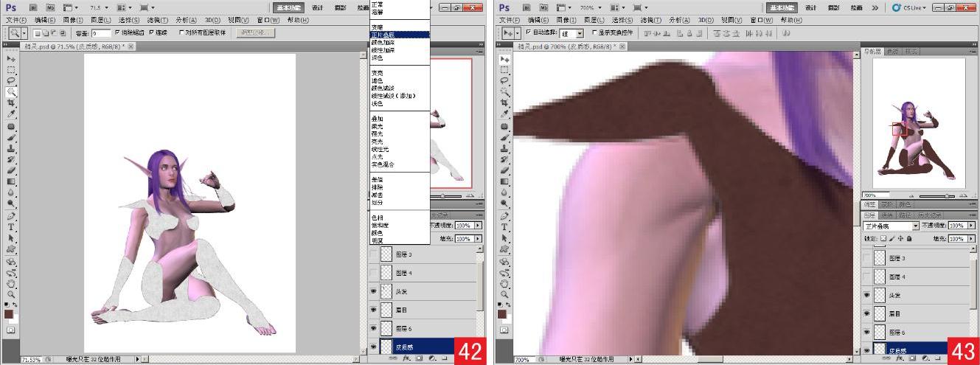Select Hand tool in left window toolbox

[11, 283]
